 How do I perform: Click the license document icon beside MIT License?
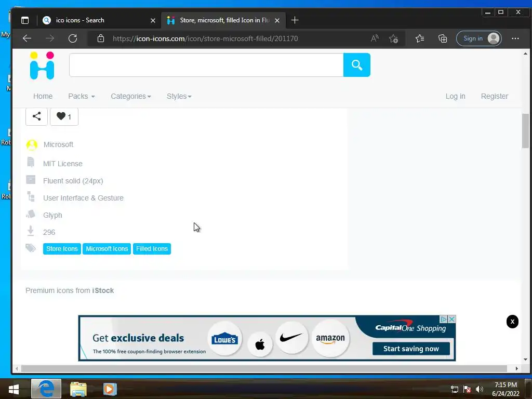click(31, 163)
